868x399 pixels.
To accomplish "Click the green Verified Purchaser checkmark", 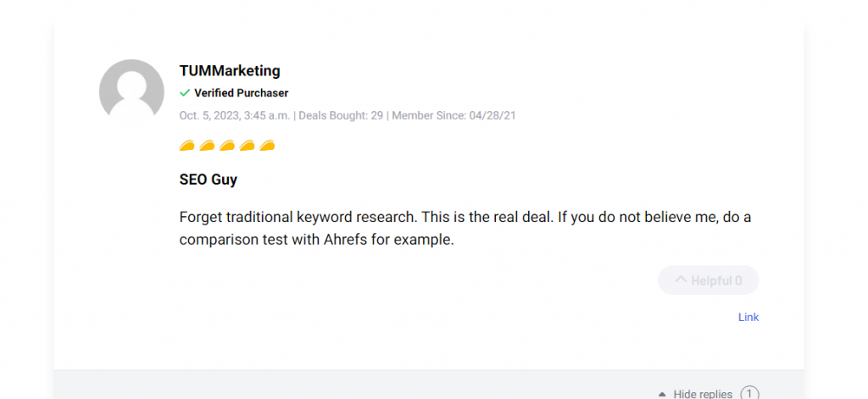I will coord(185,93).
